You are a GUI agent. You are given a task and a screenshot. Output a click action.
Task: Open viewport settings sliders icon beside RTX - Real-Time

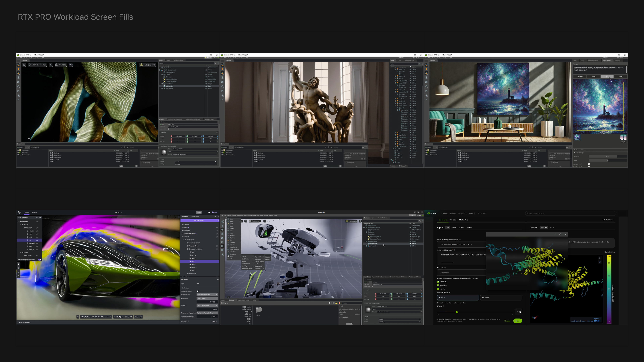(x=24, y=65)
